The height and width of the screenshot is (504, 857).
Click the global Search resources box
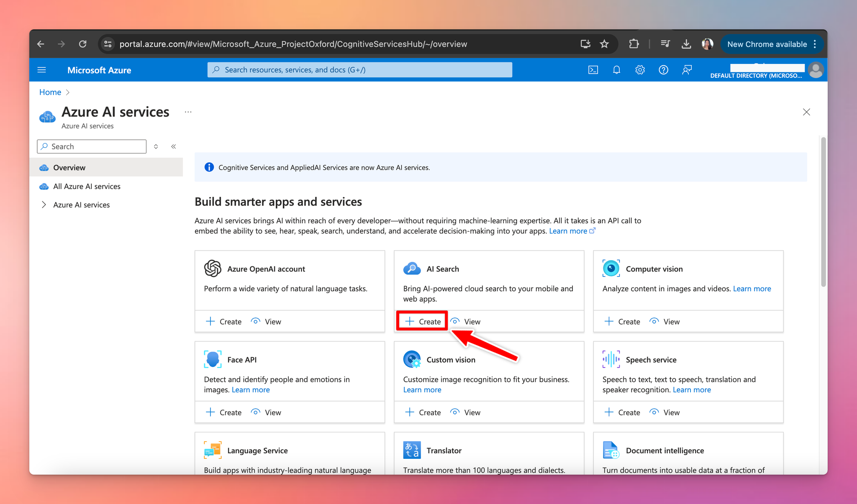[x=359, y=70]
